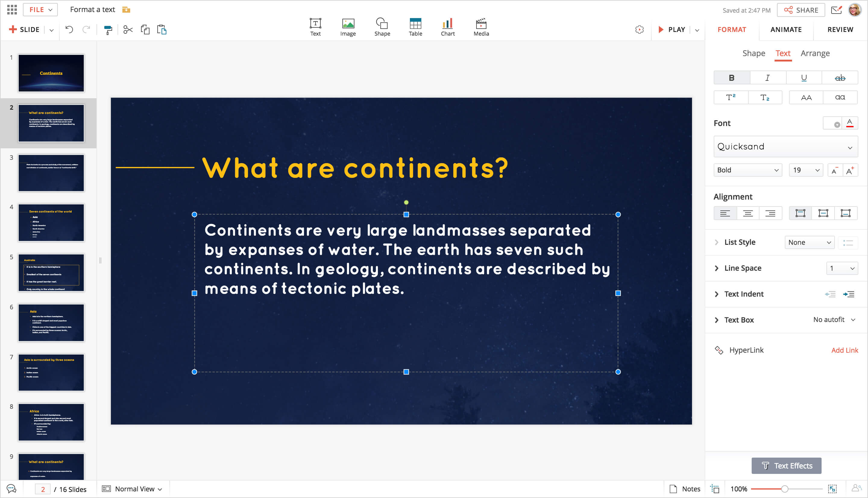Open the Quicksand font family dropdown
This screenshot has width=868, height=498.
785,147
